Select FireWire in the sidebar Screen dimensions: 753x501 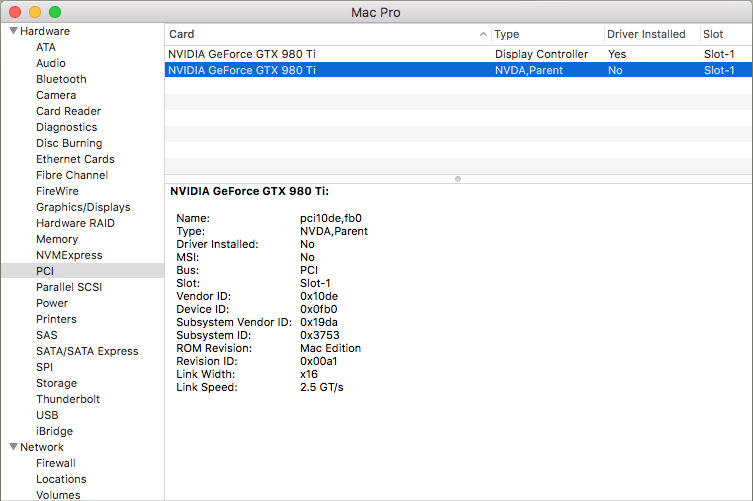(57, 191)
